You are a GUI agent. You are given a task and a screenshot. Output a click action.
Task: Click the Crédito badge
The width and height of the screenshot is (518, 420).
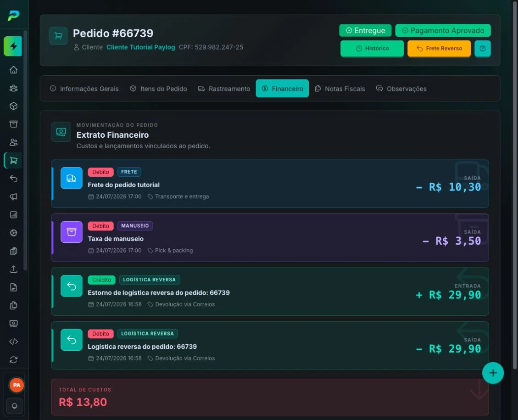101,280
